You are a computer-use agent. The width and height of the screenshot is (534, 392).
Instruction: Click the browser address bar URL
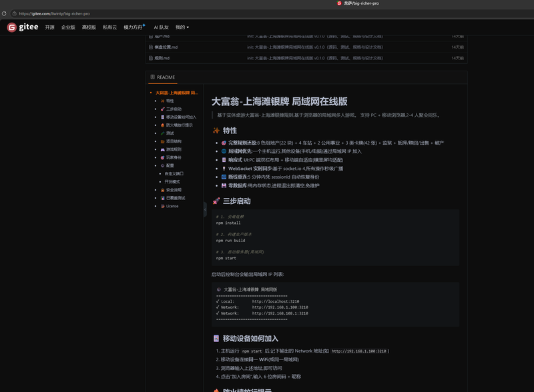pyautogui.click(x=54, y=13)
